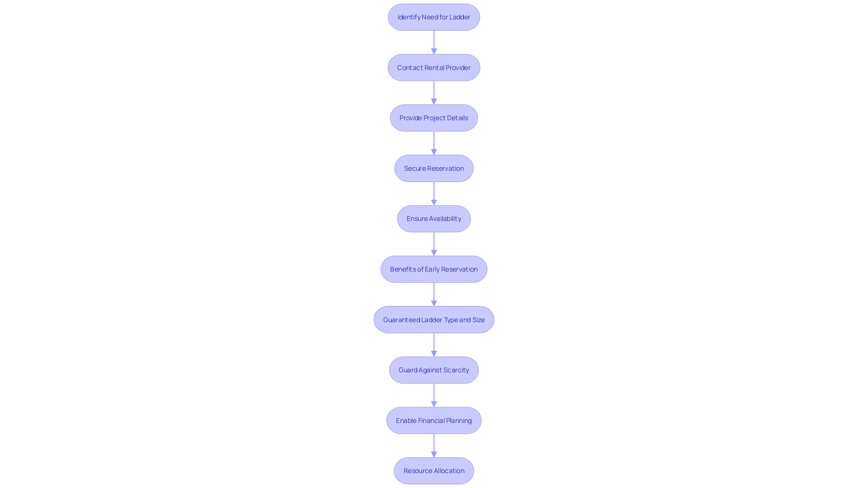Viewport: 868px width, 488px height.
Task: Open context menu on Guaranteed Ladder Type node
Action: click(x=434, y=319)
